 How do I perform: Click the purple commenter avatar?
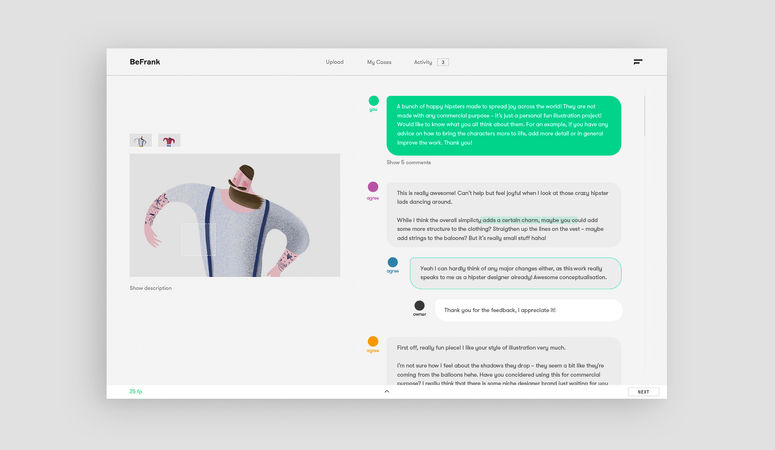coord(373,186)
